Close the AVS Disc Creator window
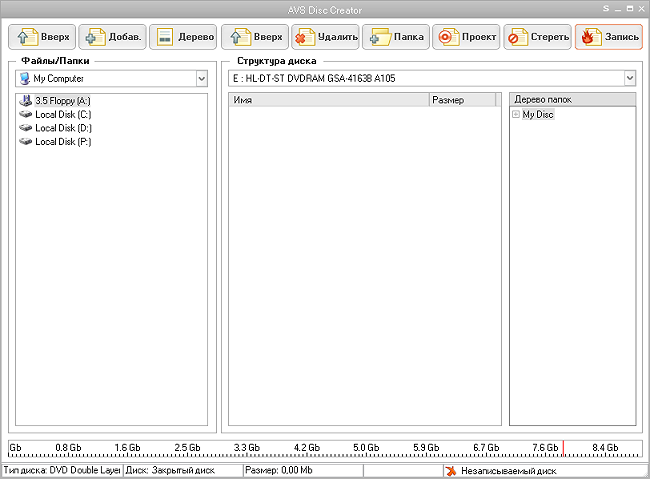The height and width of the screenshot is (479, 650). 641,8
